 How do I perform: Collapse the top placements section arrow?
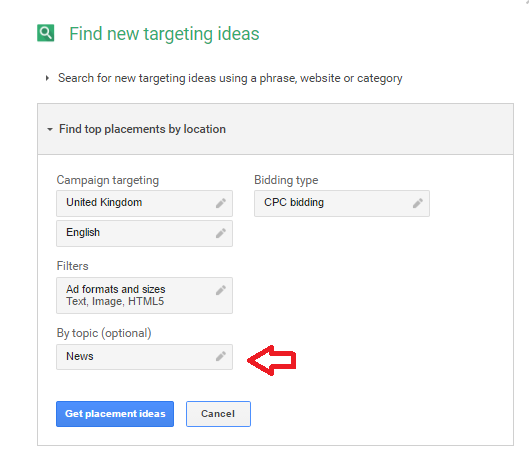50,129
